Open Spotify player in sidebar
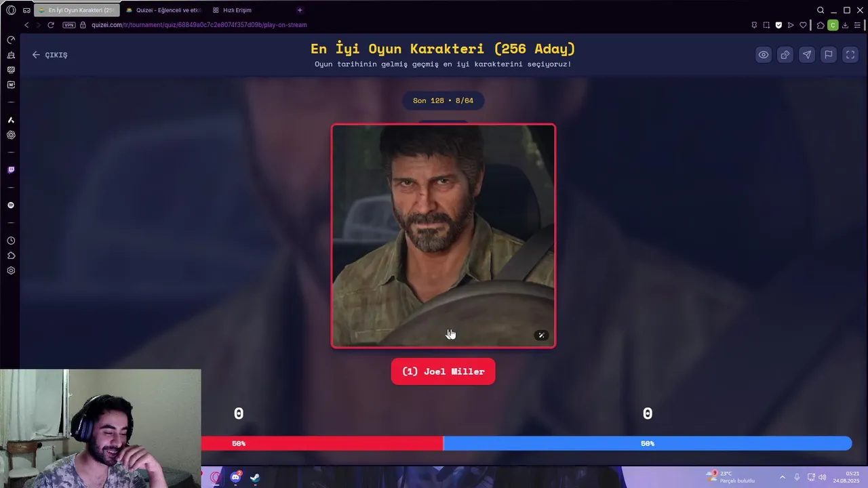The width and height of the screenshot is (868, 488). (x=11, y=205)
